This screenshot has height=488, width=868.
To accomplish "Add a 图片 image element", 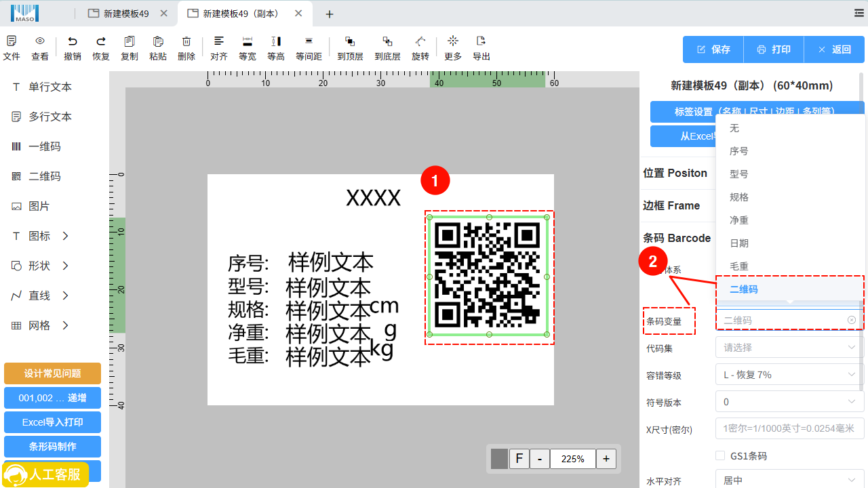I will click(31, 206).
